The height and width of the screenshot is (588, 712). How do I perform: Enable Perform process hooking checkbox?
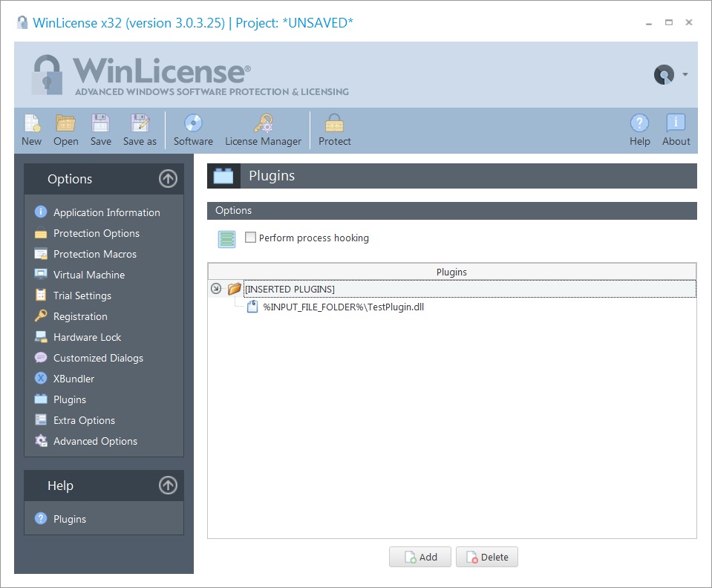coord(250,238)
